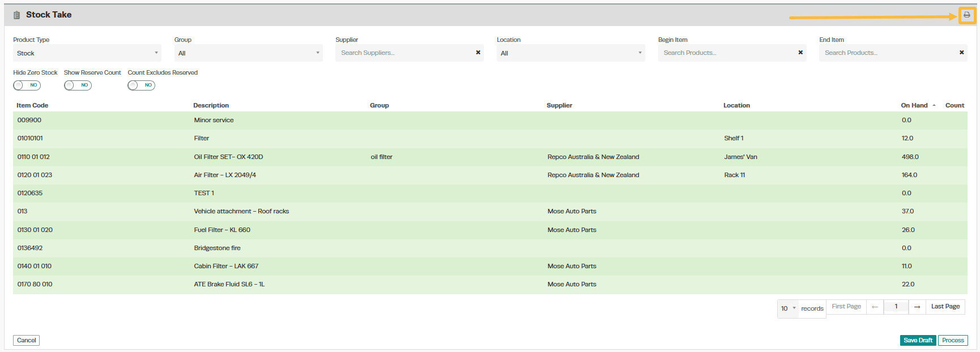
Task: Sort by Item Code column header
Action: click(x=32, y=105)
